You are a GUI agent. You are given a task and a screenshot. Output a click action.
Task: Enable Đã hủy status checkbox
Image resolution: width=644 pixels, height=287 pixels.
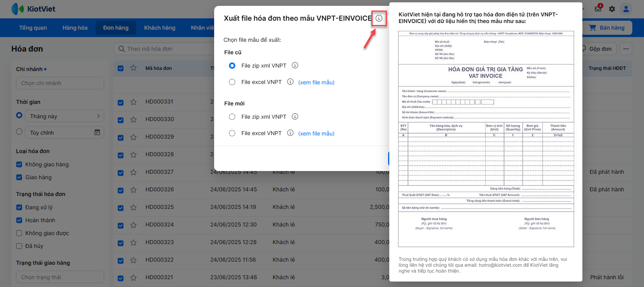tap(19, 246)
